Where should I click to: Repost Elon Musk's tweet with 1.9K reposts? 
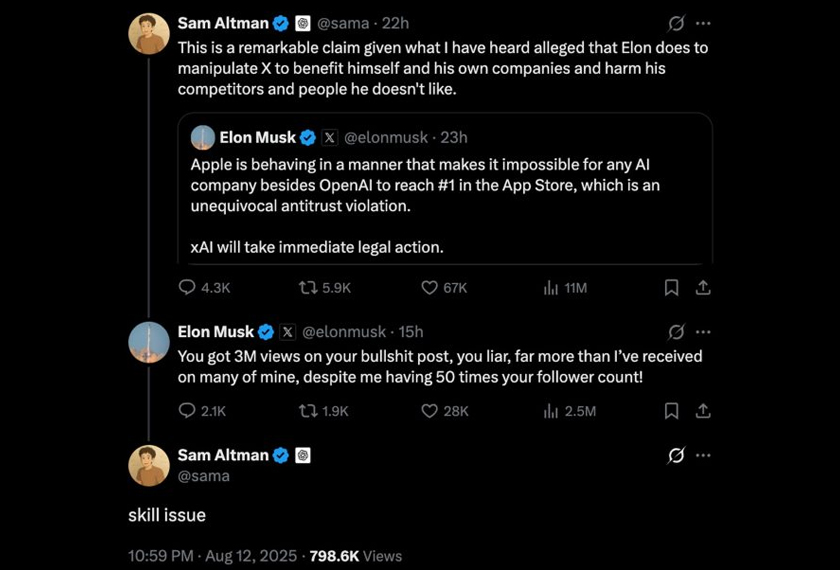click(309, 410)
